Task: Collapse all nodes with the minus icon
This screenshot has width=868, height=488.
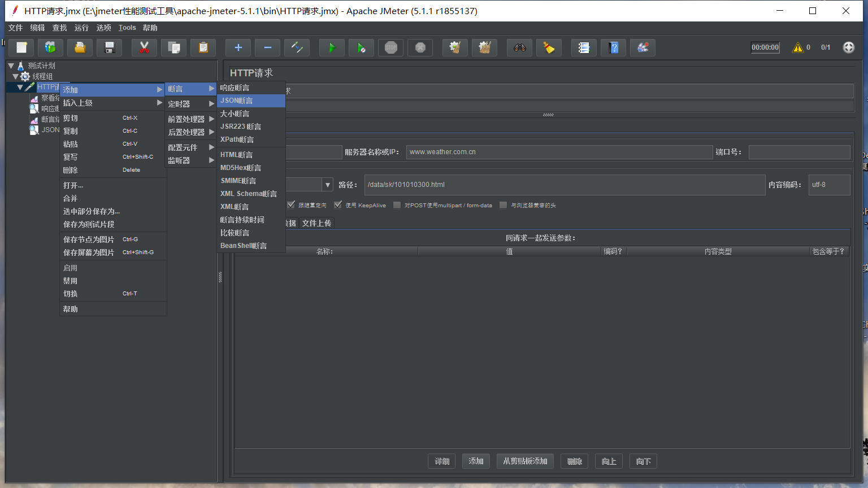Action: 268,47
